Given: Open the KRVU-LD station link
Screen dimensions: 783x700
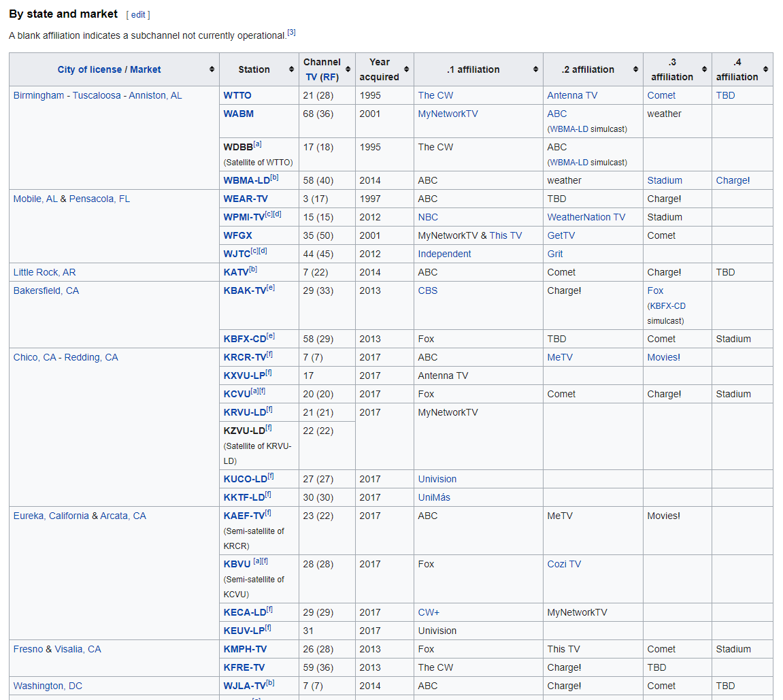Looking at the screenshot, I should pyautogui.click(x=245, y=413).
